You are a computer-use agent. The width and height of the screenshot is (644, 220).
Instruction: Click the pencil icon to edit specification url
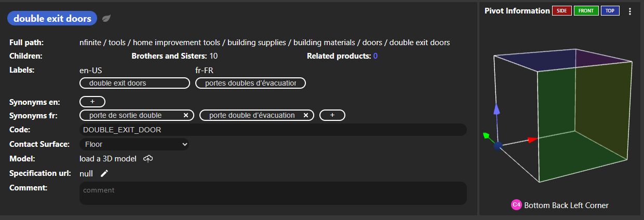coord(104,173)
